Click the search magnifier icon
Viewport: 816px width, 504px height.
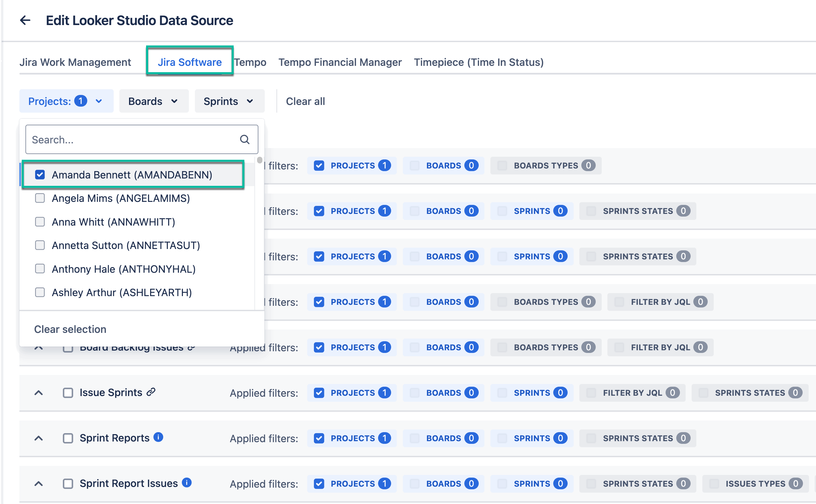click(245, 139)
